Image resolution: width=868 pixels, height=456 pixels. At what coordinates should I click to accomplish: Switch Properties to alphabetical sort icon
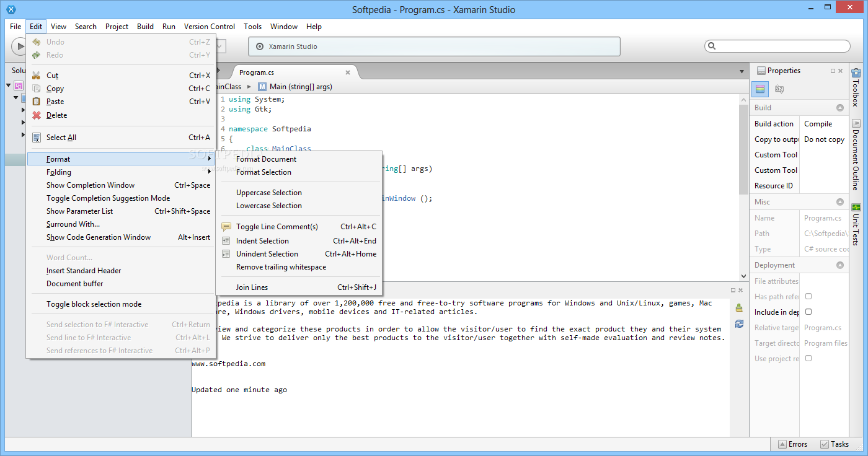779,89
